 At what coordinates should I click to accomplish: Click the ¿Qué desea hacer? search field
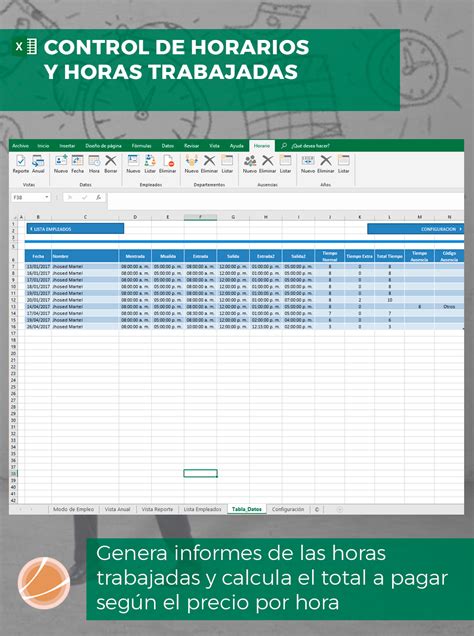310,146
